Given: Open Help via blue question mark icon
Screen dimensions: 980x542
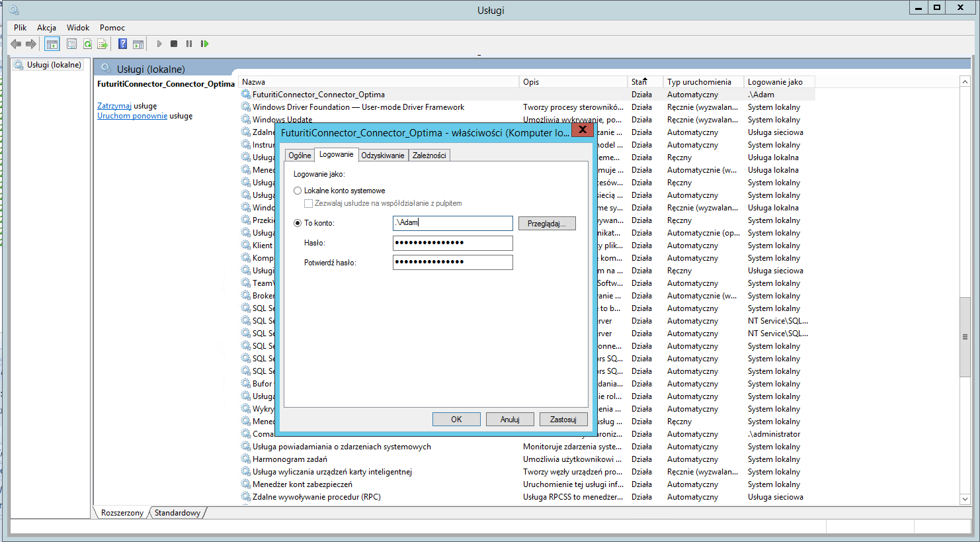Looking at the screenshot, I should pos(122,44).
